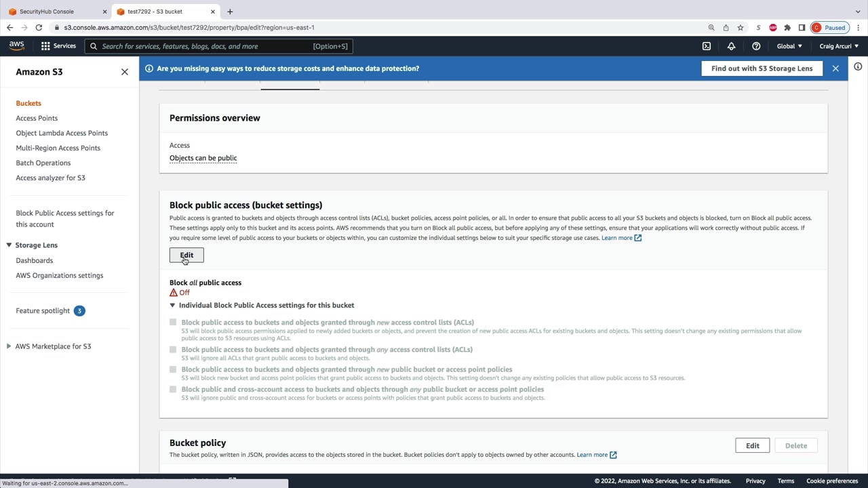868x488 pixels.
Task: Open the Privacy footer link
Action: click(755, 481)
